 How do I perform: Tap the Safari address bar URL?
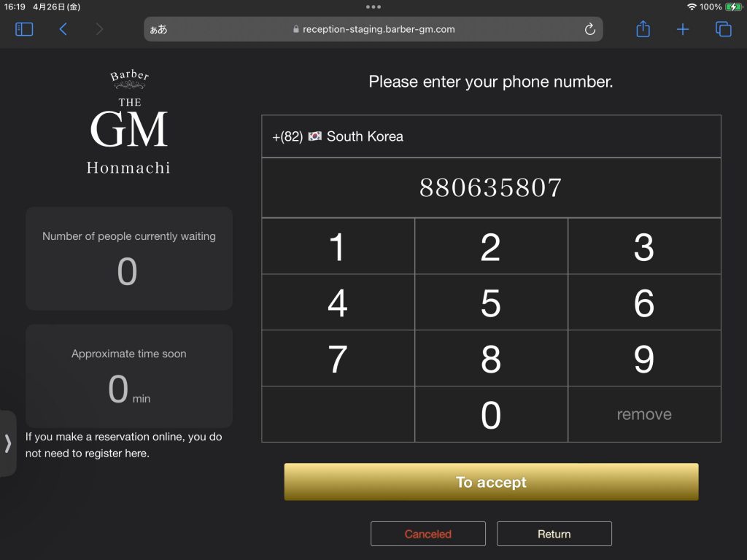click(x=378, y=29)
